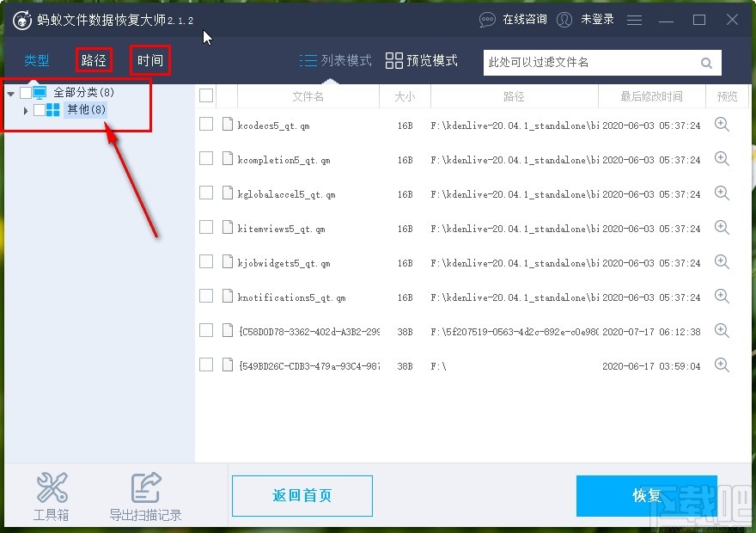Image resolution: width=756 pixels, height=533 pixels.
Task: Select 全部分类(8) tree label
Action: point(84,92)
